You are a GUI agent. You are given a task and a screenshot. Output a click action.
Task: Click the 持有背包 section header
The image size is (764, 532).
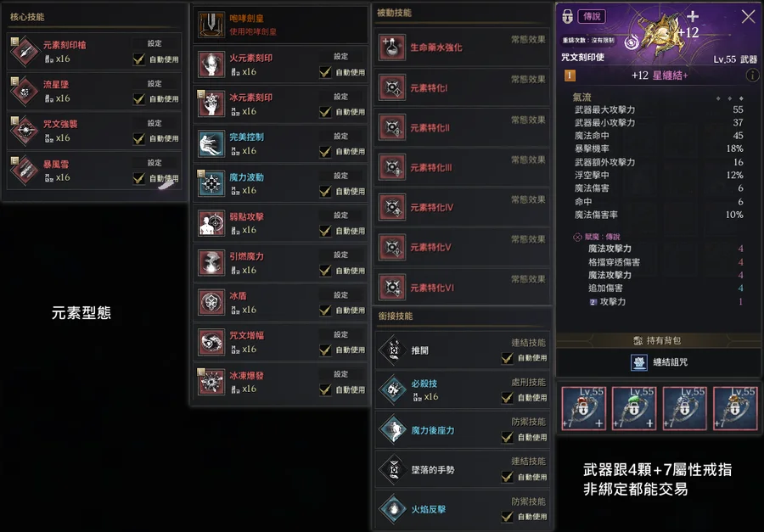click(x=659, y=340)
